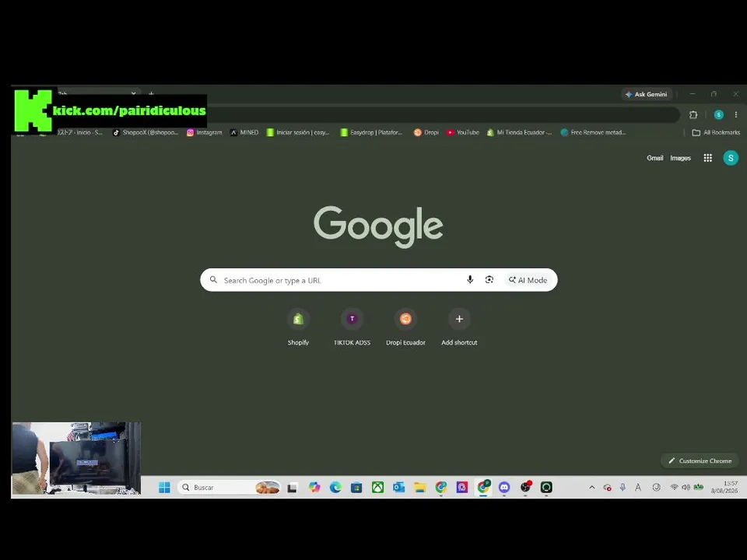The image size is (747, 560).
Task: Open the volume speaker tray icon
Action: (x=686, y=487)
